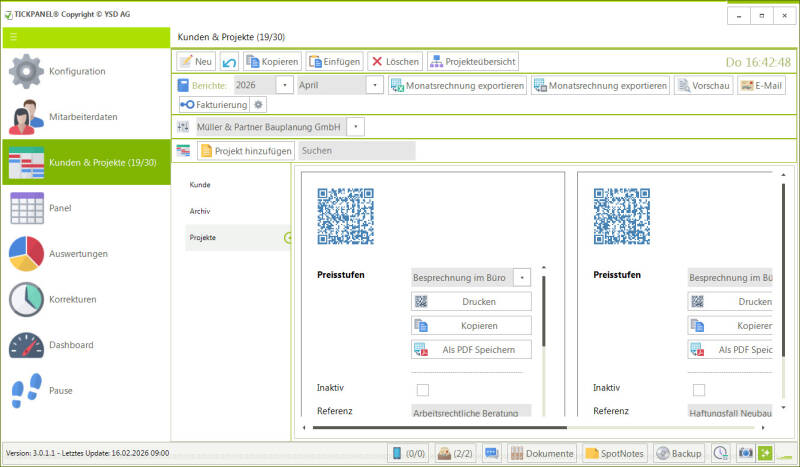Open the Korrekturen clock icon
Viewport: 800px width, 467px height.
26,300
